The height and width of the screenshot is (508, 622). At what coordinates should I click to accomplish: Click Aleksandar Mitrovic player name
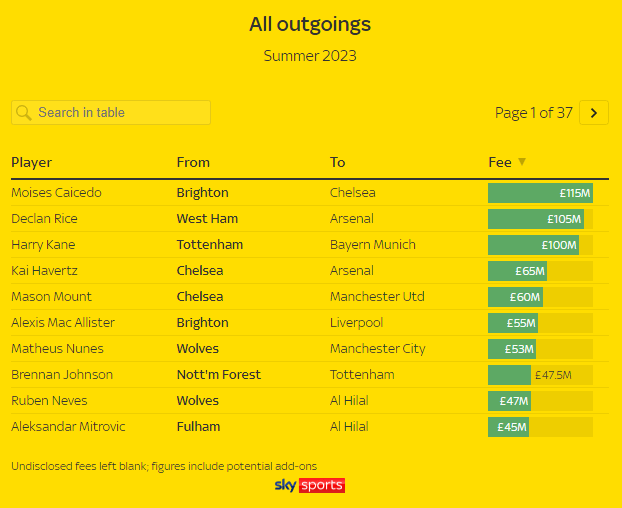(x=68, y=427)
